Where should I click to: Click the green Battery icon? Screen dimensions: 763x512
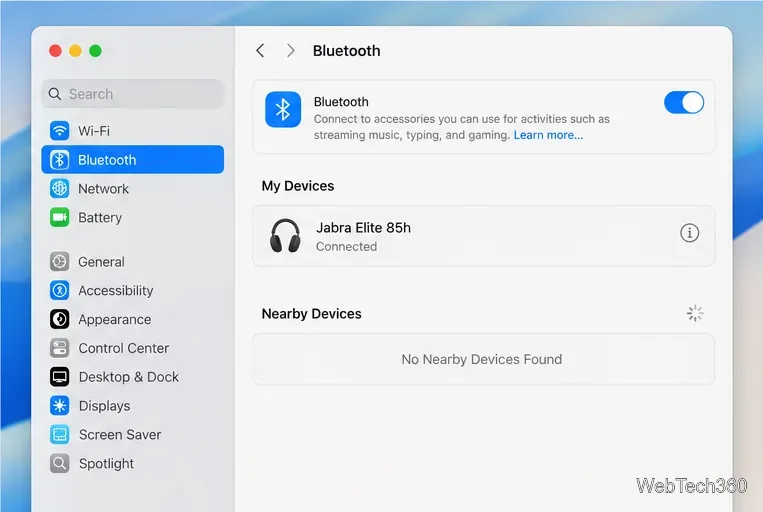point(59,217)
